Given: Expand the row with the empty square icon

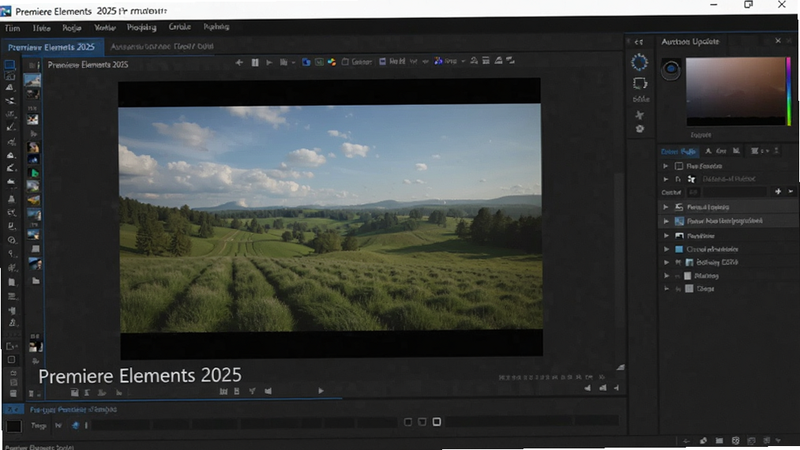Looking at the screenshot, I should (x=666, y=166).
